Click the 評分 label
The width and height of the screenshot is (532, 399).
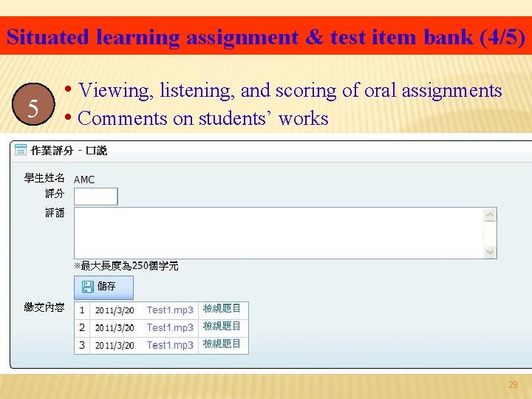tap(55, 194)
